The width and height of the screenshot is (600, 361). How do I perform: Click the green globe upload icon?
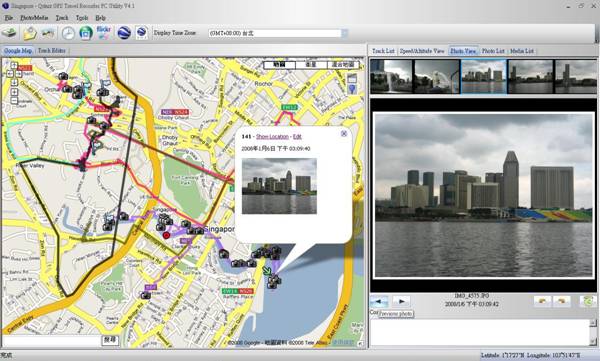point(86,33)
